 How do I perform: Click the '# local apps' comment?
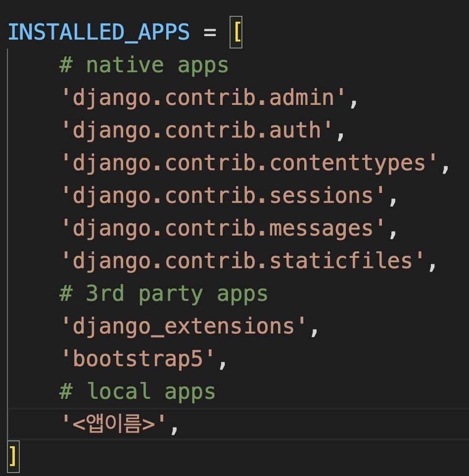point(138,391)
